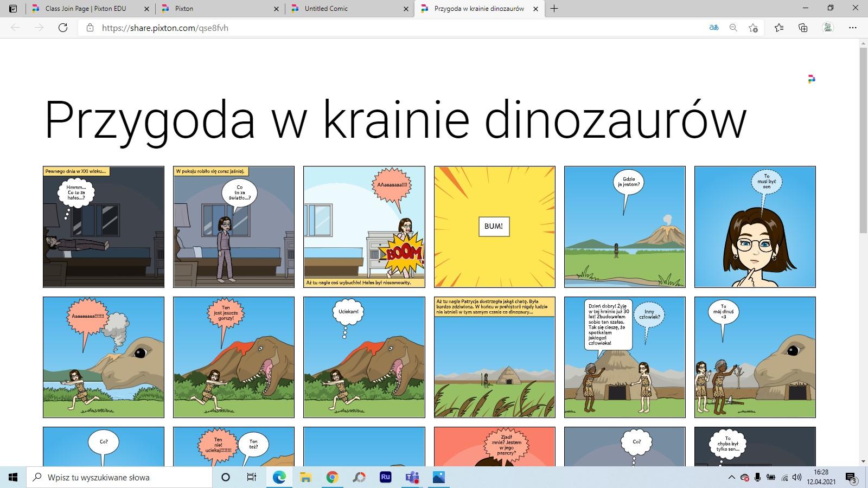
Task: Open the user profile avatar
Action: [x=828, y=27]
